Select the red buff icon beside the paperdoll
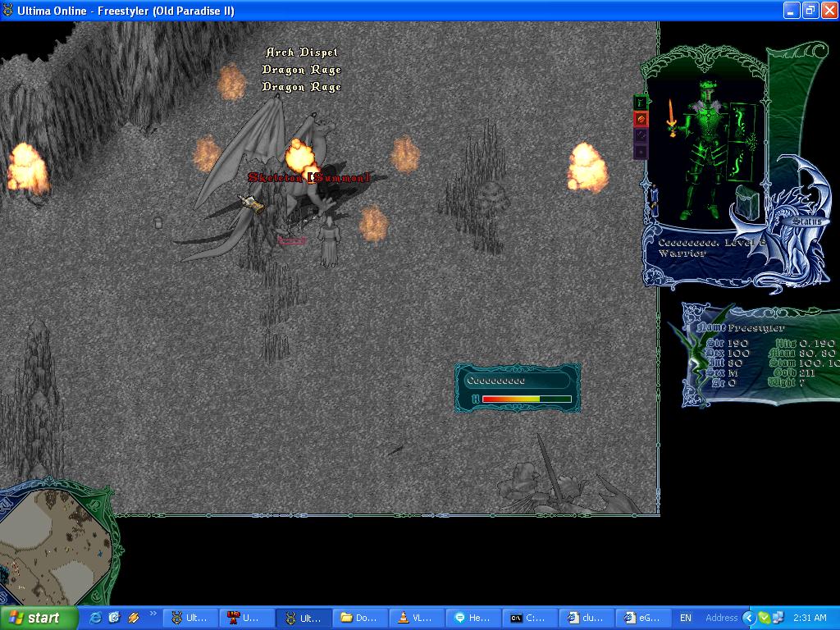 [641, 119]
